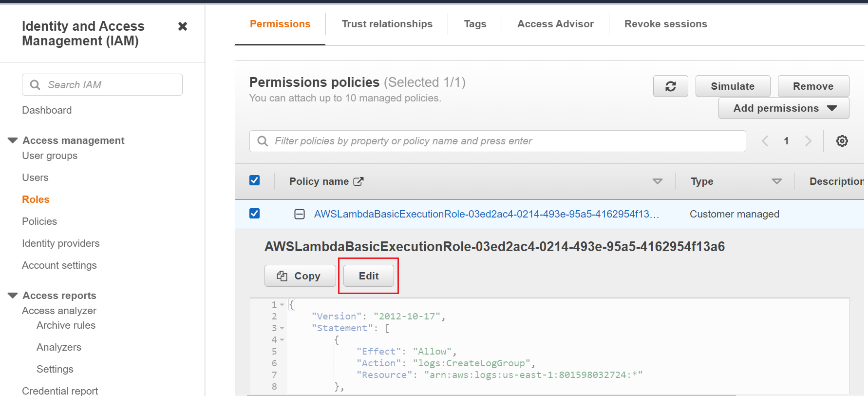Fold JSON object at line 4

282,340
